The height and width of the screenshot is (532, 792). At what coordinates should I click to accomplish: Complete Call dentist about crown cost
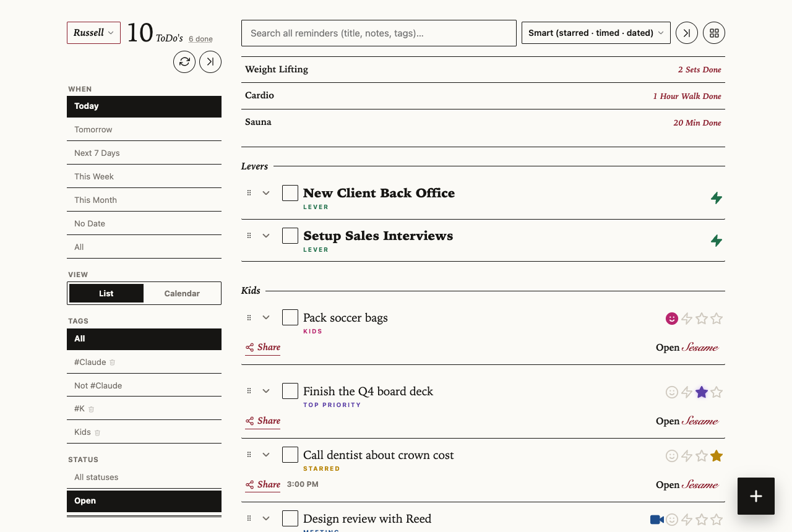click(290, 455)
